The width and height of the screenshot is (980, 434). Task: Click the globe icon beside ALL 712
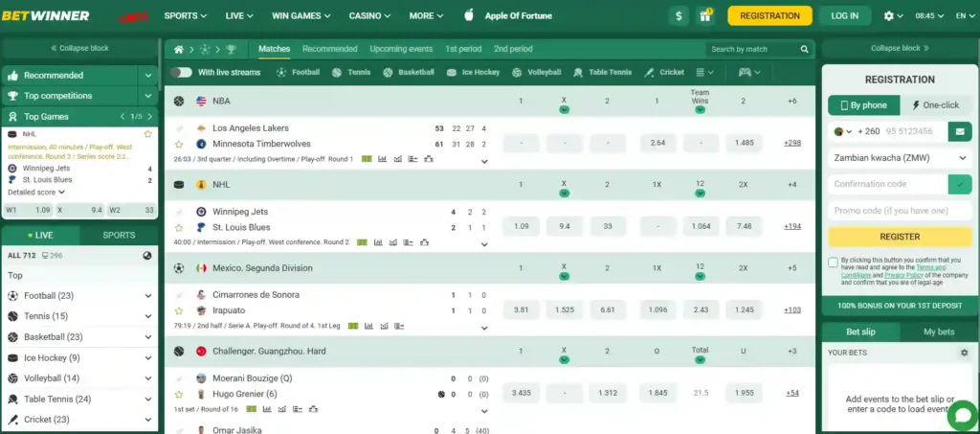(x=146, y=256)
